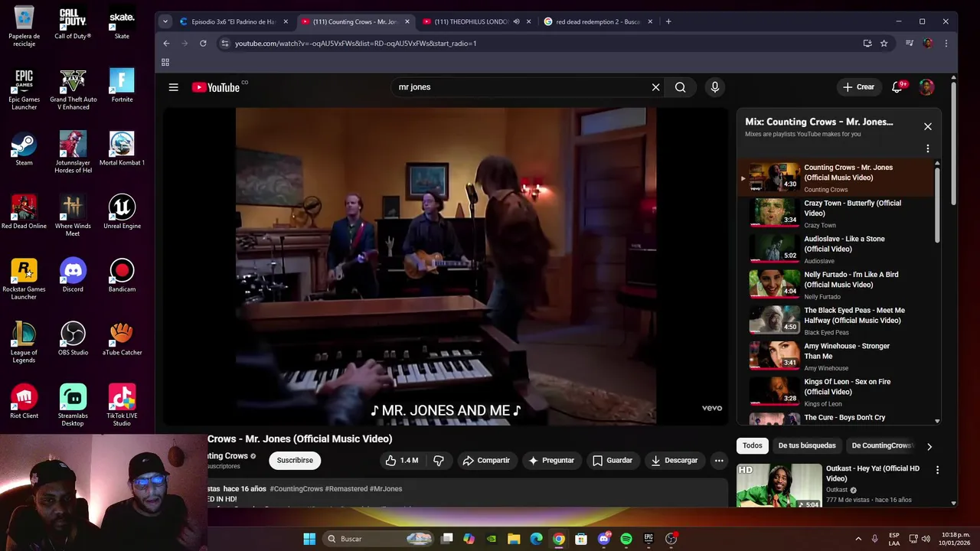Image resolution: width=980 pixels, height=551 pixels.
Task: Share the video via Compartir
Action: pyautogui.click(x=486, y=461)
